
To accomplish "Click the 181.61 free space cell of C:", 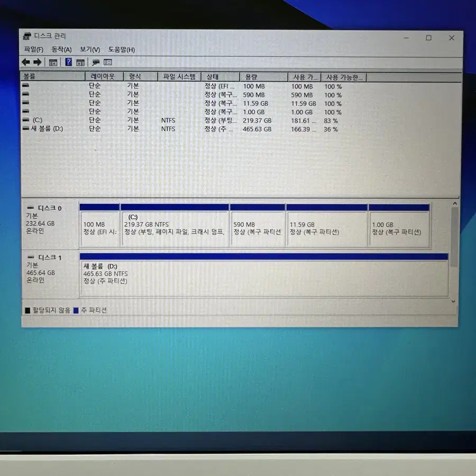I will pyautogui.click(x=304, y=121).
